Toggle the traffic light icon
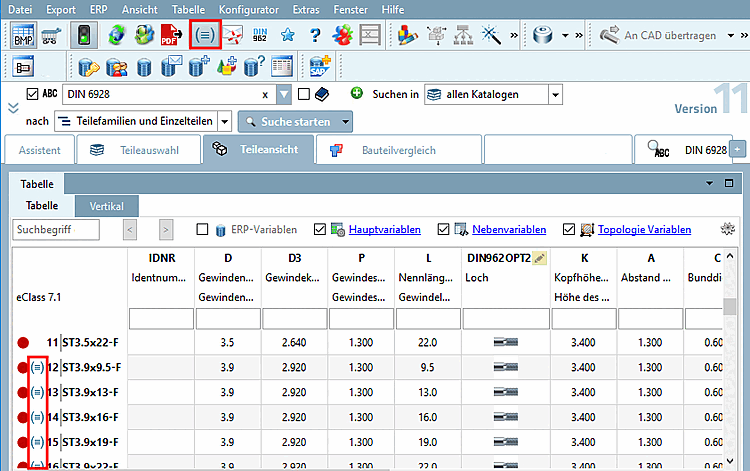 [84, 35]
